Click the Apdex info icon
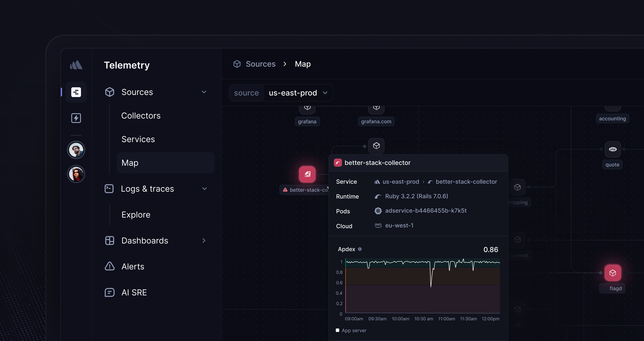 (x=360, y=249)
